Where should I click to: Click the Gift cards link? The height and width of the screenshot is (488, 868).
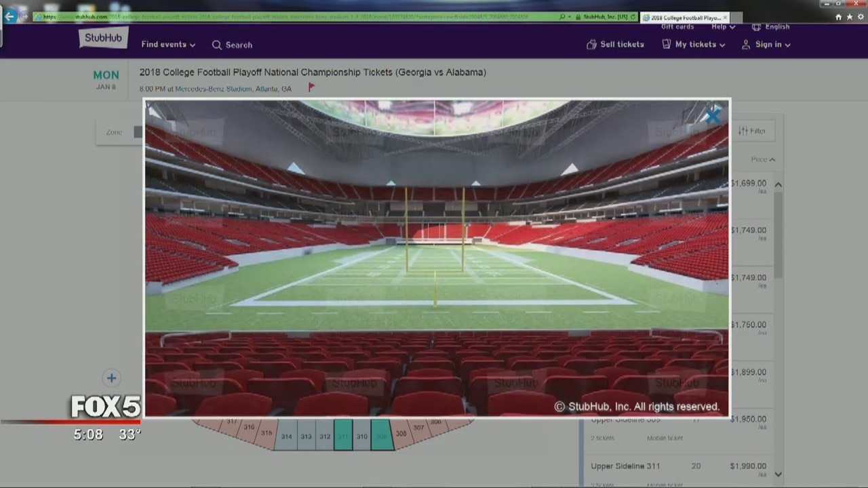coord(677,26)
